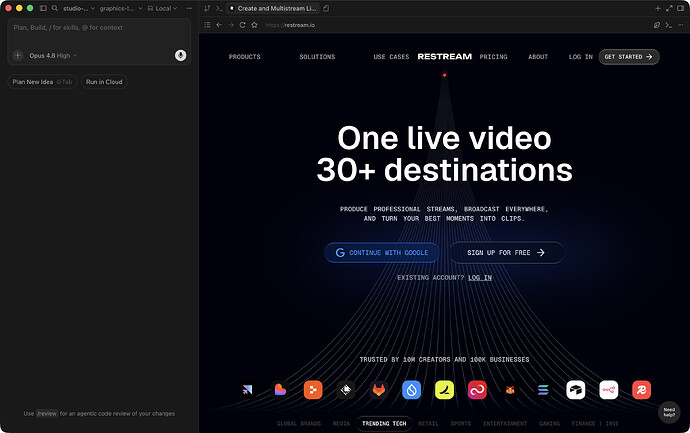
Task: Select the Trending Tech tab
Action: tap(384, 424)
